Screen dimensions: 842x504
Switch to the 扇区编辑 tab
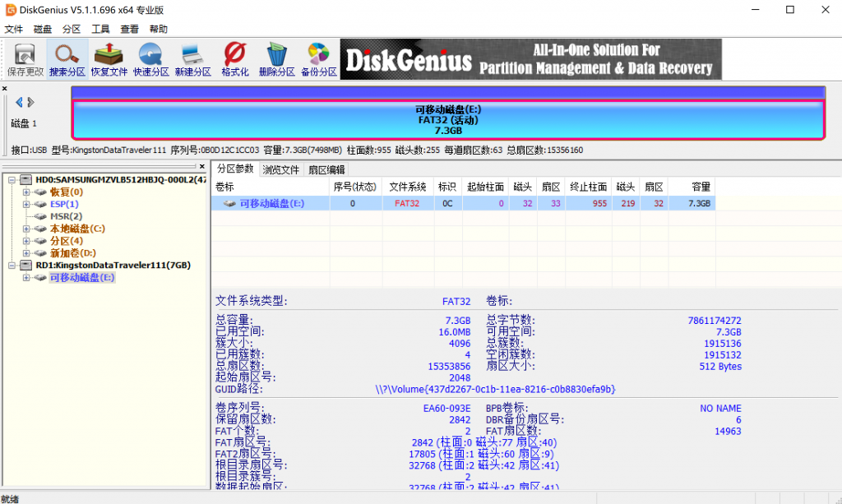(326, 169)
